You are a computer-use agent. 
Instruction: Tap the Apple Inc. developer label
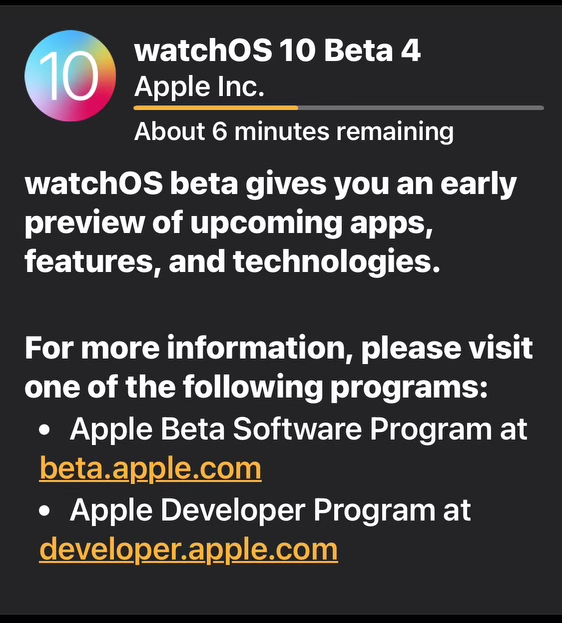coord(199,86)
